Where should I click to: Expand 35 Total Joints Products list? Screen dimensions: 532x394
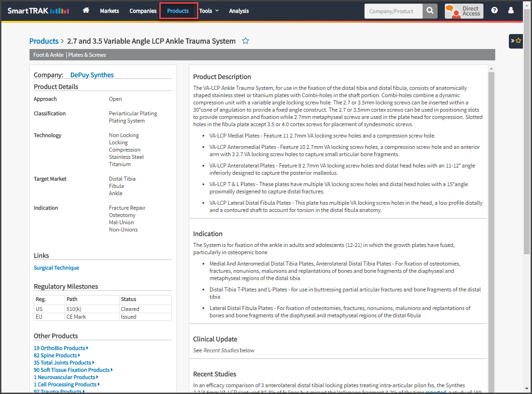coord(64,363)
